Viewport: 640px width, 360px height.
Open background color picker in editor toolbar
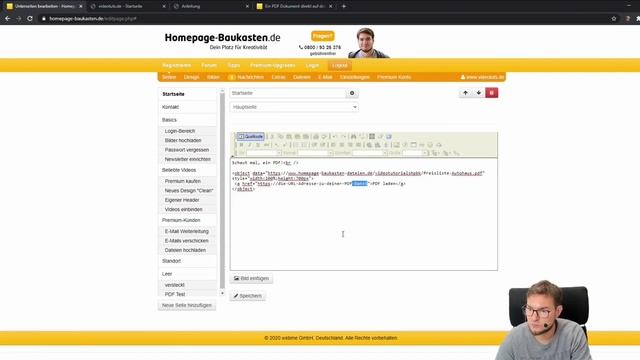point(447,153)
